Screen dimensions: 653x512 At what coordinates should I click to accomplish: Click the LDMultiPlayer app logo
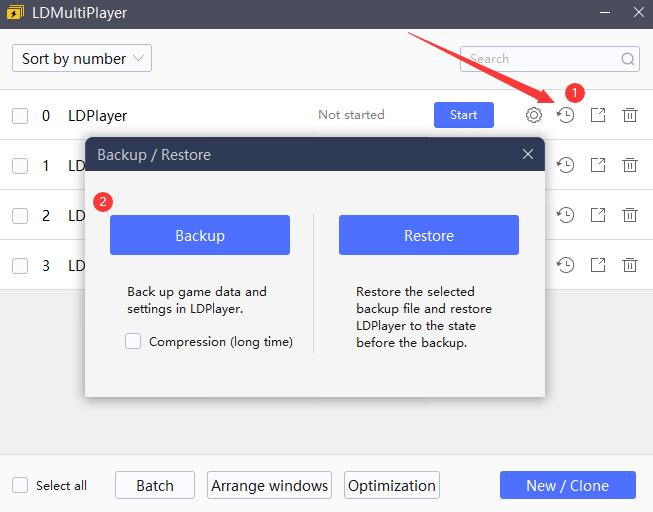(15, 12)
